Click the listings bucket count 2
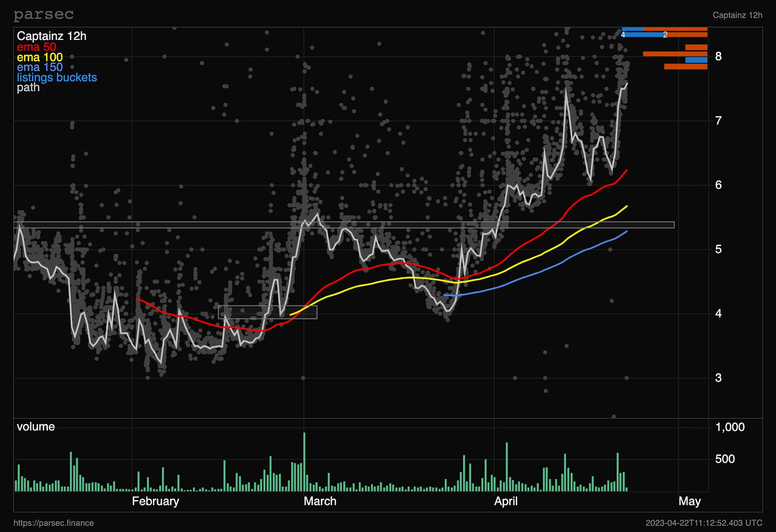Image resolution: width=776 pixels, height=532 pixels. 665,35
